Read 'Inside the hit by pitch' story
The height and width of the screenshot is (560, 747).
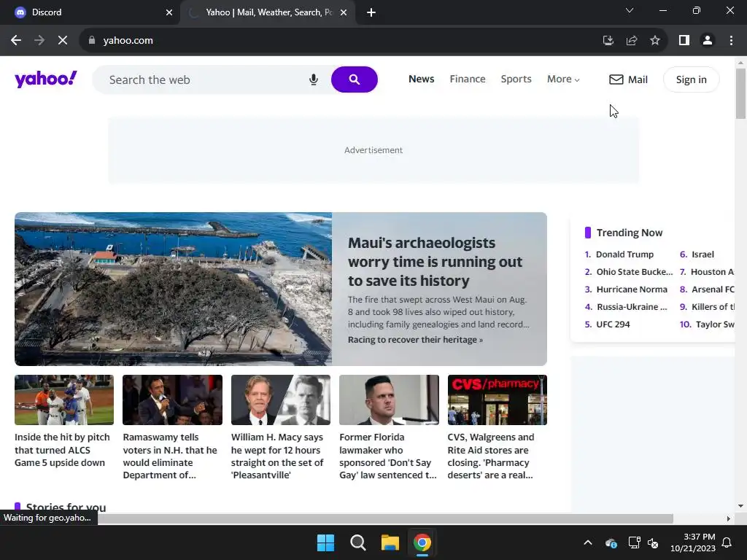pyautogui.click(x=63, y=450)
